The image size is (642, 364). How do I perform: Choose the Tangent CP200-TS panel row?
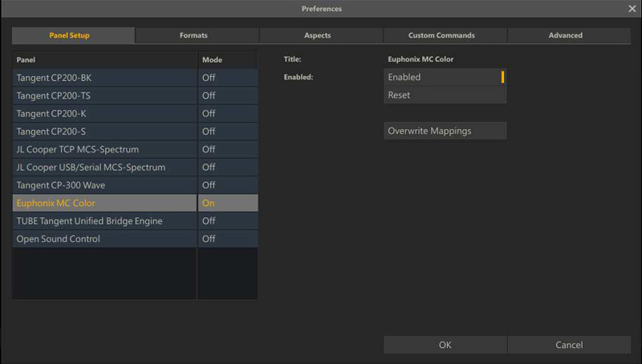tap(104, 95)
